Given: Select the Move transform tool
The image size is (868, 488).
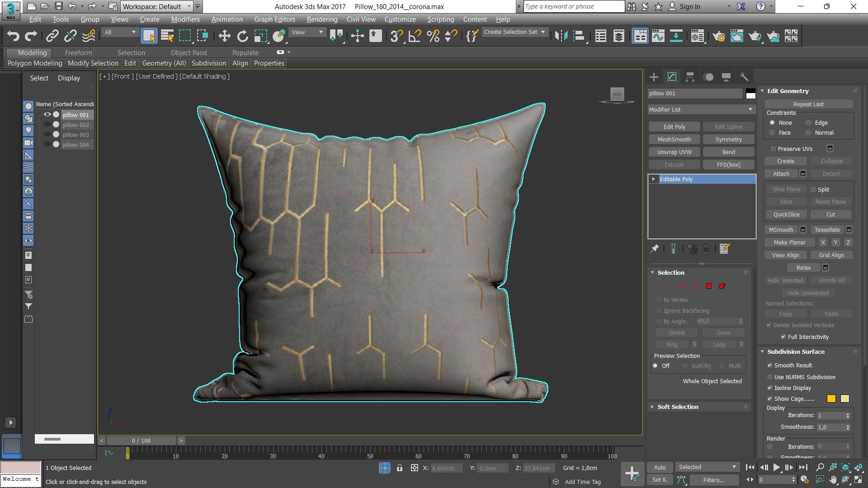Looking at the screenshot, I should pos(224,36).
